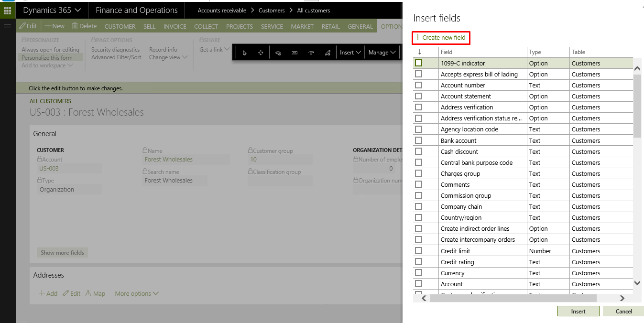Click New record plus in action bar

coord(55,26)
